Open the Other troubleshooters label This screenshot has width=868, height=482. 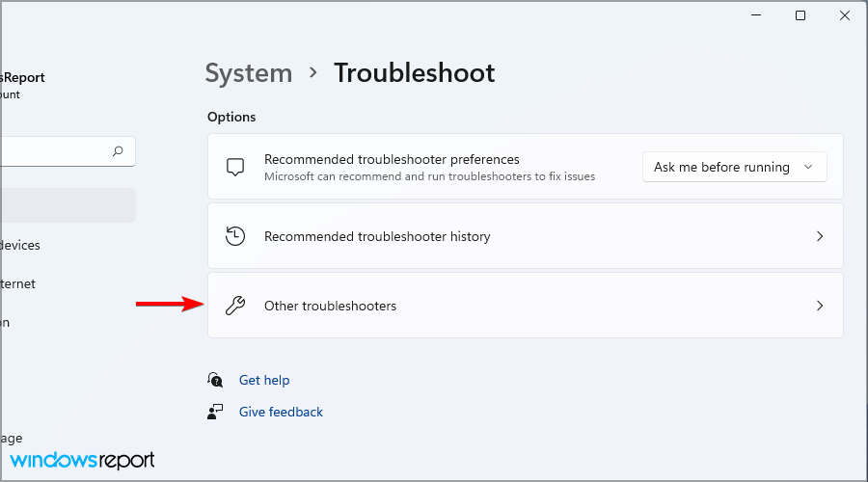coord(330,306)
